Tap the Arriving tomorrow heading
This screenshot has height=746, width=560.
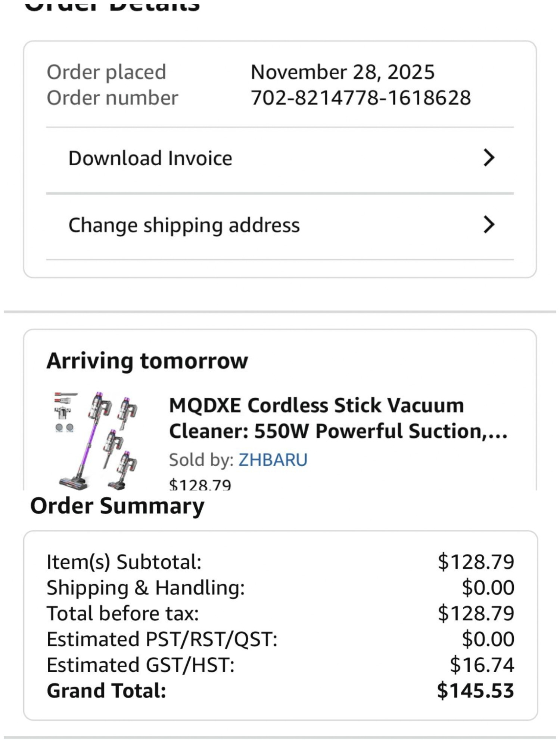pyautogui.click(x=147, y=361)
